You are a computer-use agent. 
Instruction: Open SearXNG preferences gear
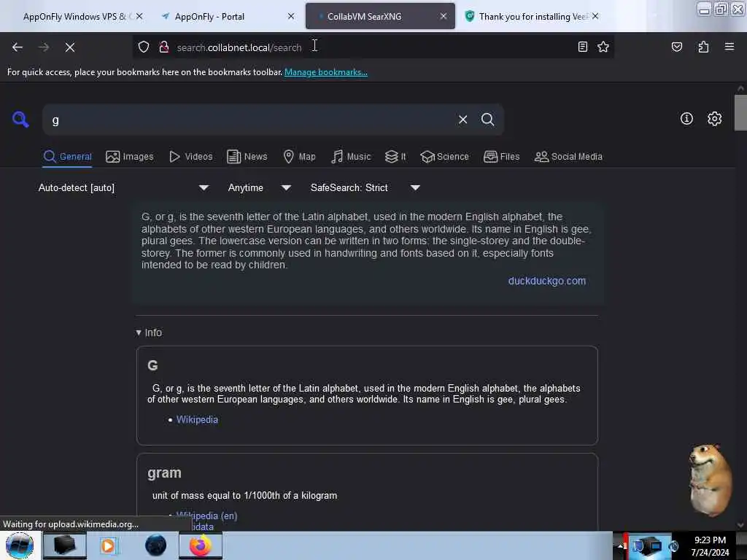pyautogui.click(x=714, y=119)
